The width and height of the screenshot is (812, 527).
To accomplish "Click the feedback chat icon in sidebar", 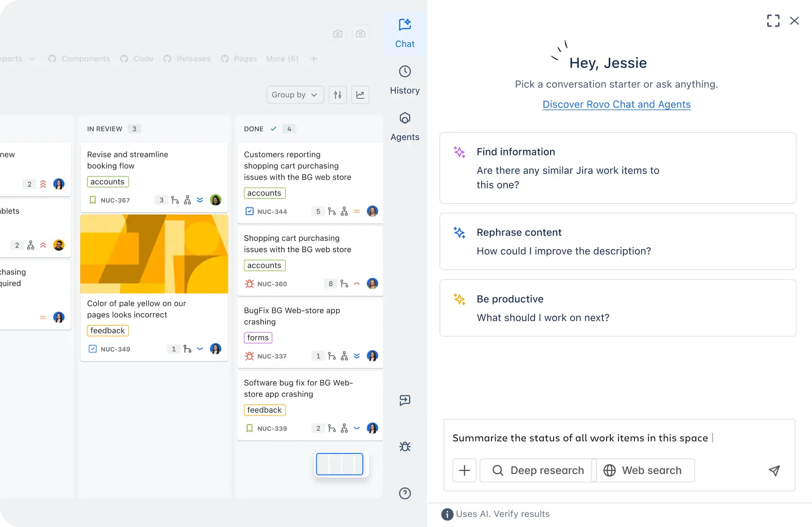I will (x=405, y=400).
